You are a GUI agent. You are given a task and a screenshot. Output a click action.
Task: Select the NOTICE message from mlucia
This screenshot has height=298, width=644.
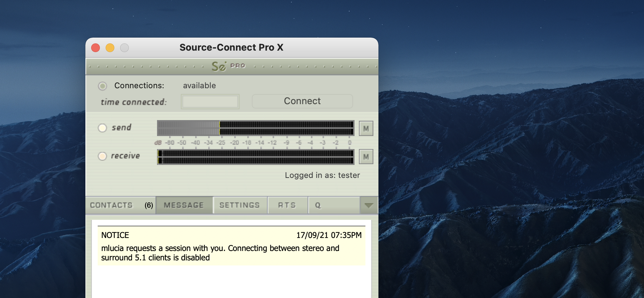[x=231, y=246]
